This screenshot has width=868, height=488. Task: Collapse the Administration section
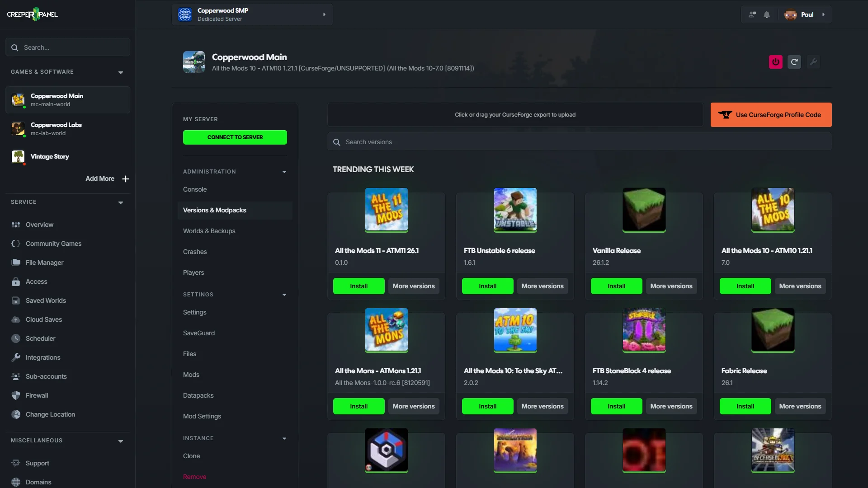pos(284,172)
